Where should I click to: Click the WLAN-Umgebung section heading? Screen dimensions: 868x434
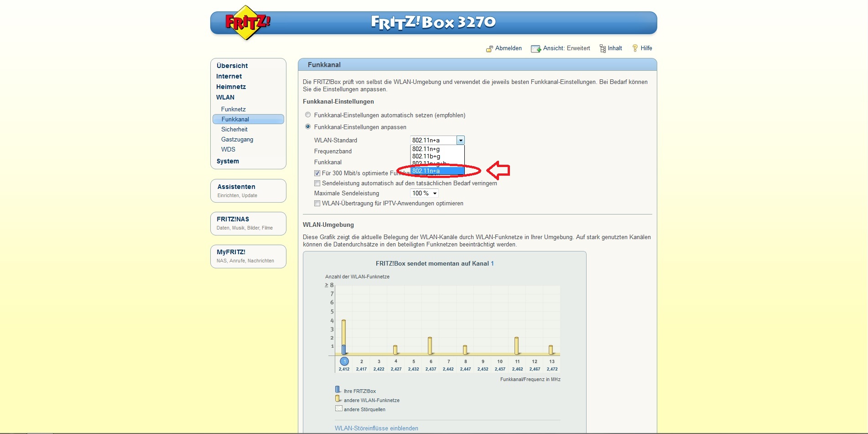tap(328, 225)
